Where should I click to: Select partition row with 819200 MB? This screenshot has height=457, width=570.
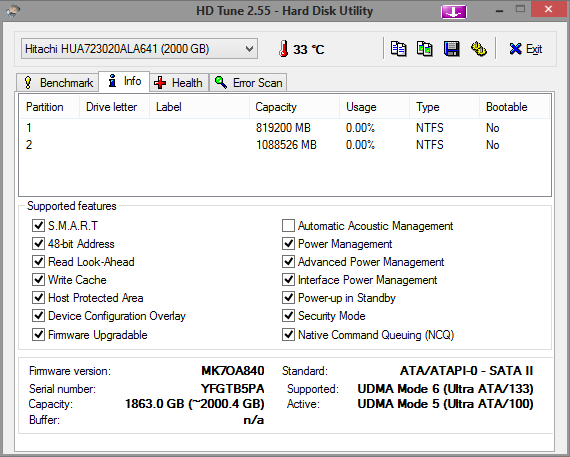coord(285,128)
